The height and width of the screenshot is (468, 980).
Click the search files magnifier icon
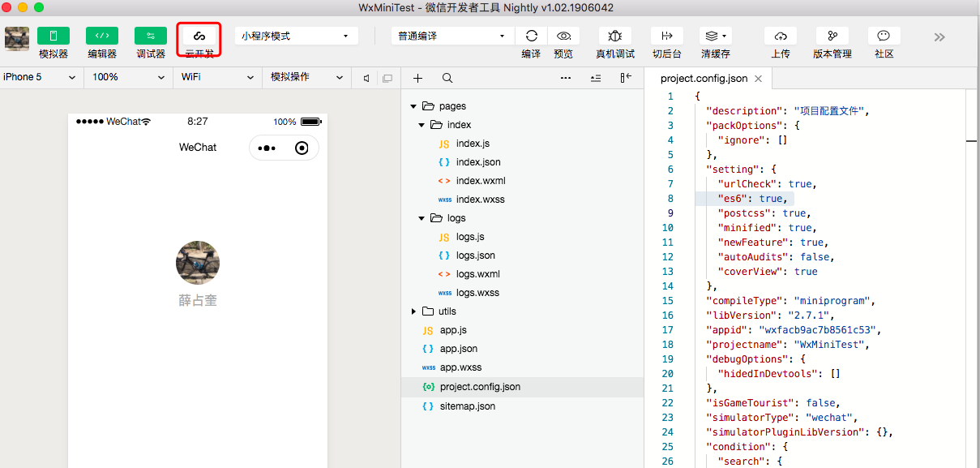click(x=447, y=78)
